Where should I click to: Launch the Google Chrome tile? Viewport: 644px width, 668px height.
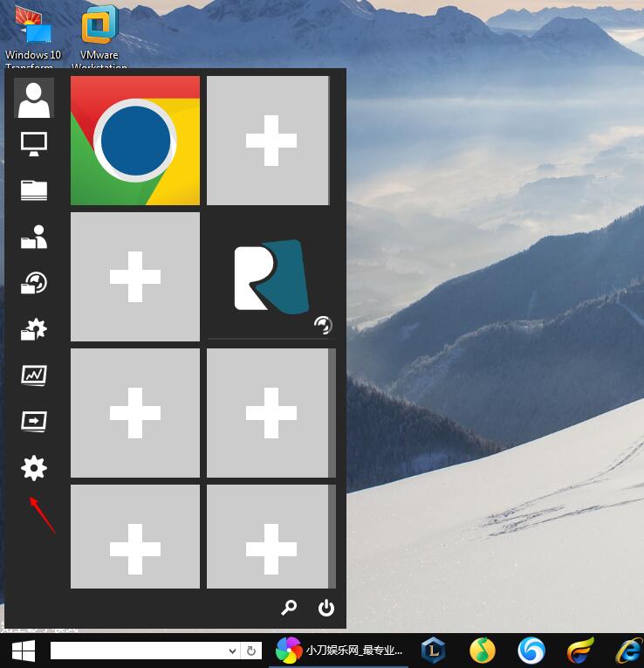135,141
